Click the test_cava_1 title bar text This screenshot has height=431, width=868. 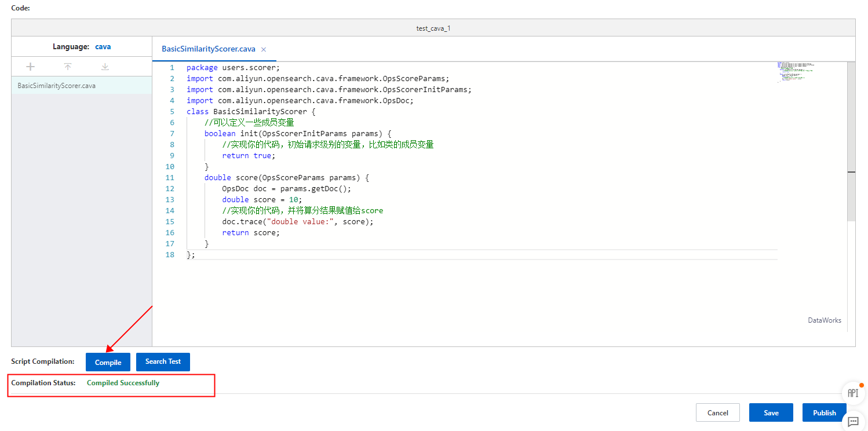click(x=433, y=28)
